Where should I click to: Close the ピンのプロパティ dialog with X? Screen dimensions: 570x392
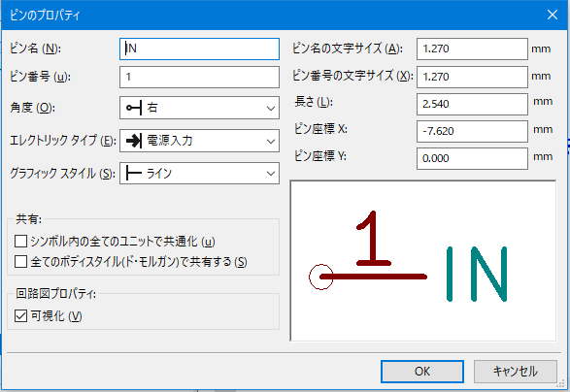[x=553, y=15]
